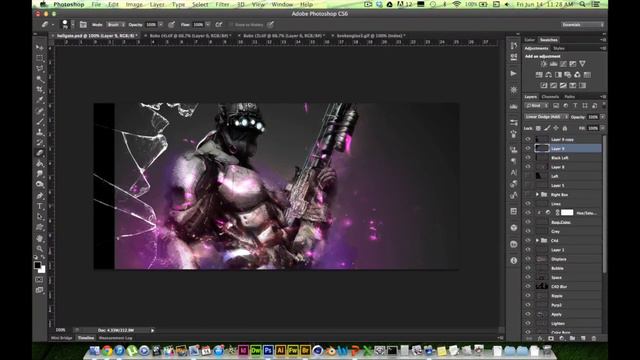Select the Healing Brush tool
This screenshot has width=640, height=360.
(40, 111)
